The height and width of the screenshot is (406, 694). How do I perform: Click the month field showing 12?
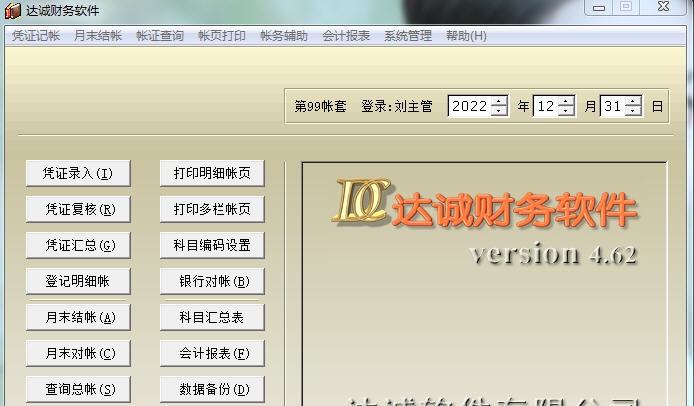pyautogui.click(x=546, y=106)
